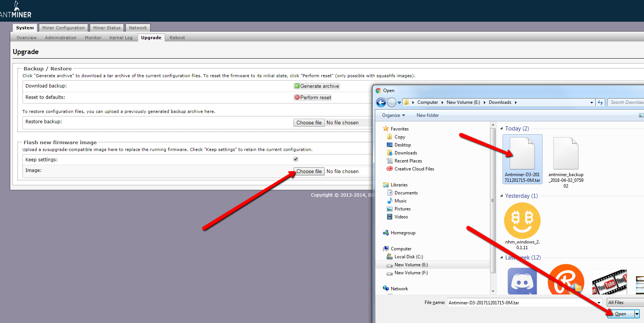Screen dimensions: 644x323
Task: Click the Discord icon file
Action: tap(522, 282)
